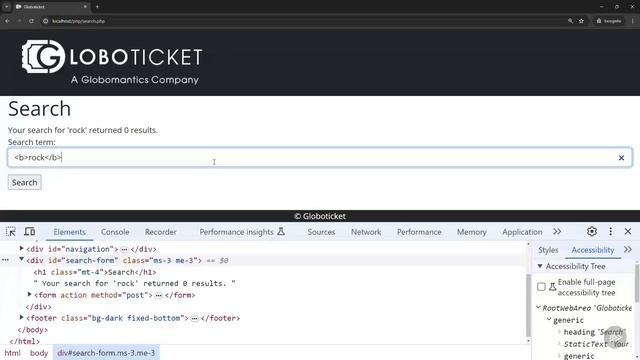This screenshot has width=640, height=360.
Task: Open DevTools settings gear
Action: click(x=592, y=231)
